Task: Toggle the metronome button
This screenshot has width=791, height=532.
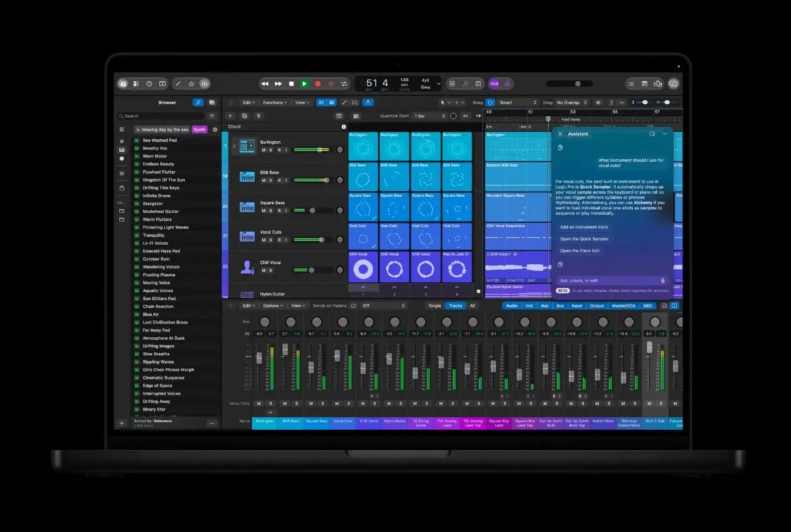Action: click(508, 84)
